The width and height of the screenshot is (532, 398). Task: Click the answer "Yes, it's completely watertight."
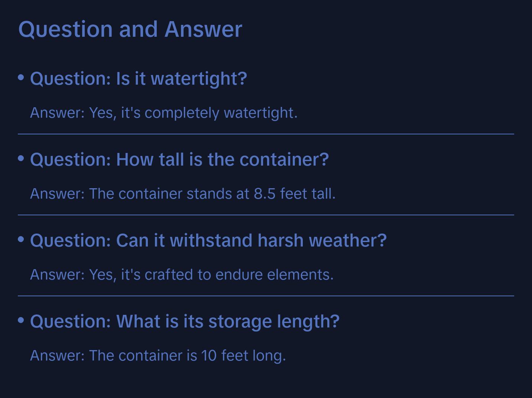pyautogui.click(x=163, y=113)
